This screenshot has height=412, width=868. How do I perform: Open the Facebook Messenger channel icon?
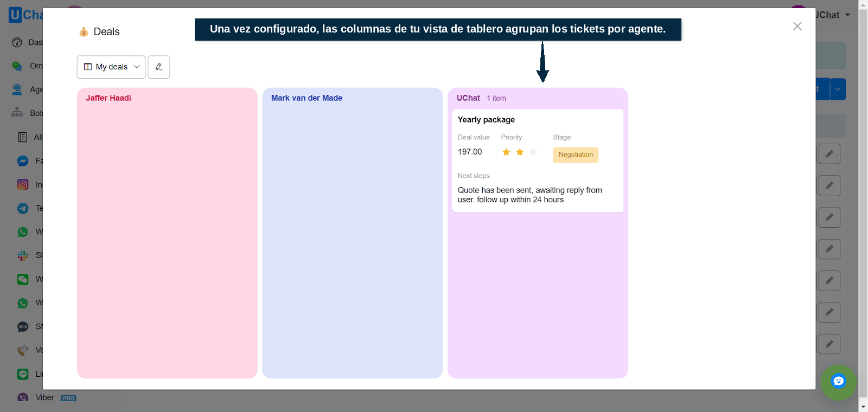coord(23,161)
